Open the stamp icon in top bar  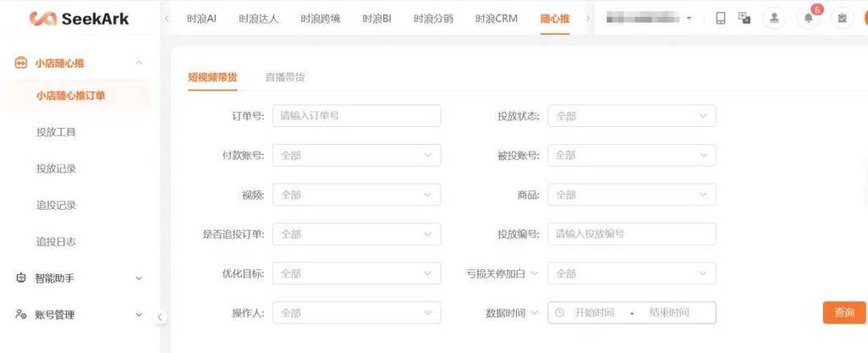point(774,19)
